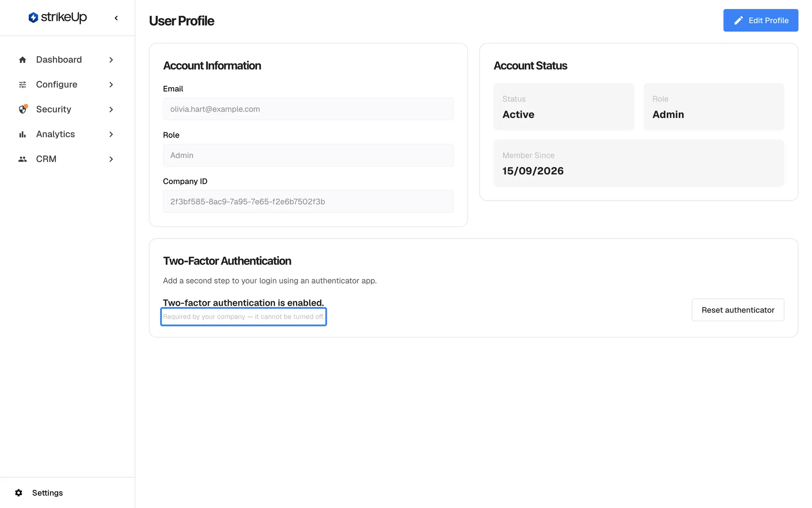812x508 pixels.
Task: Expand the Dashboard submenu chevron
Action: (111, 60)
